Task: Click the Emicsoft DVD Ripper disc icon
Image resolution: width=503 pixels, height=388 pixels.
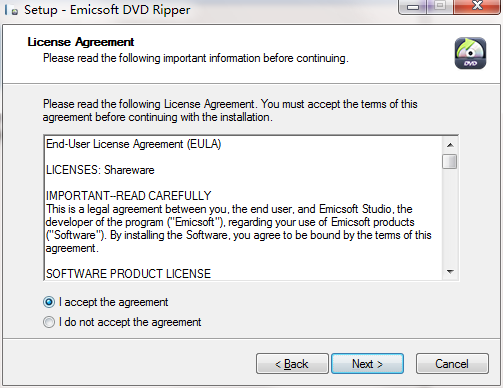Action: [x=470, y=53]
